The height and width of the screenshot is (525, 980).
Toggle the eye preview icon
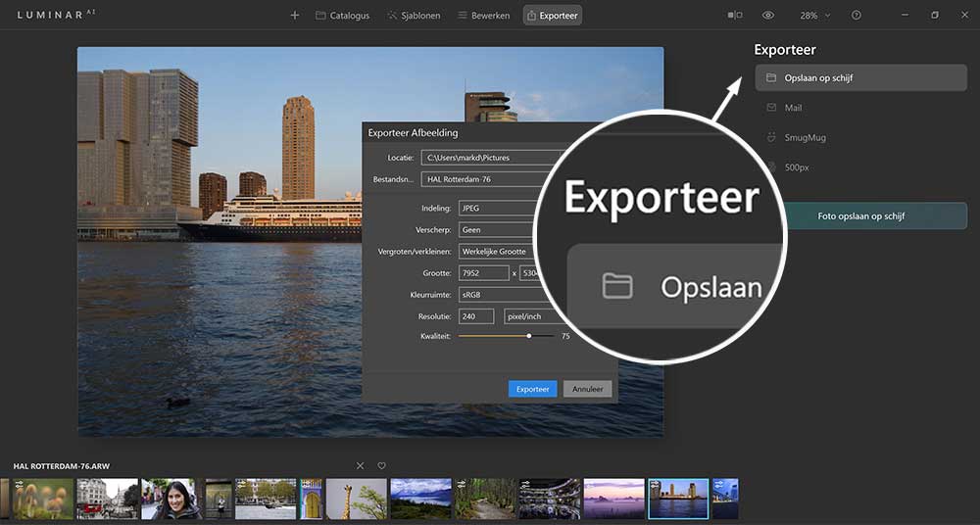click(768, 15)
